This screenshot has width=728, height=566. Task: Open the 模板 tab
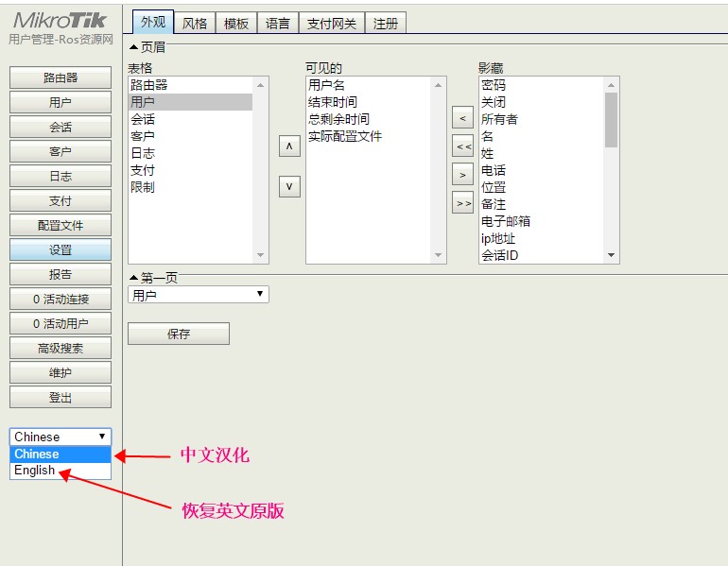coord(236,24)
